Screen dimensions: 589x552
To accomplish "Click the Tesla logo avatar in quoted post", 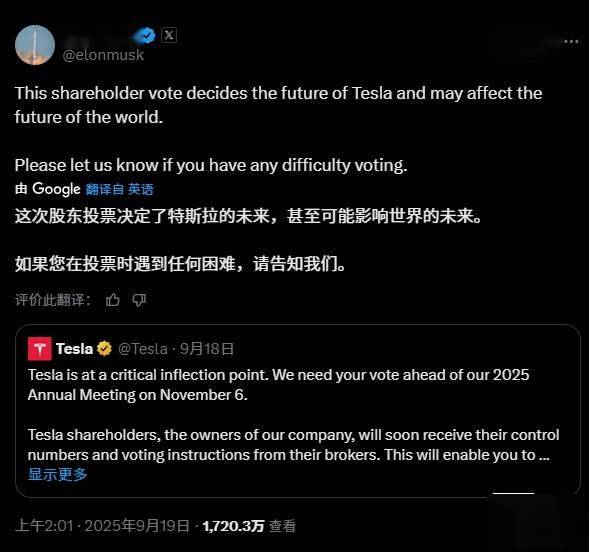I will [40, 349].
